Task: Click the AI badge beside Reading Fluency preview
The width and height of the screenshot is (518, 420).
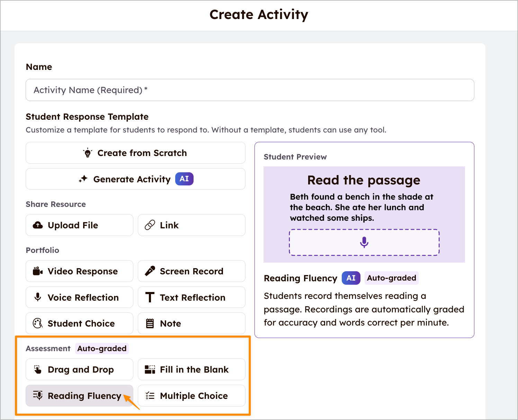Action: point(351,278)
